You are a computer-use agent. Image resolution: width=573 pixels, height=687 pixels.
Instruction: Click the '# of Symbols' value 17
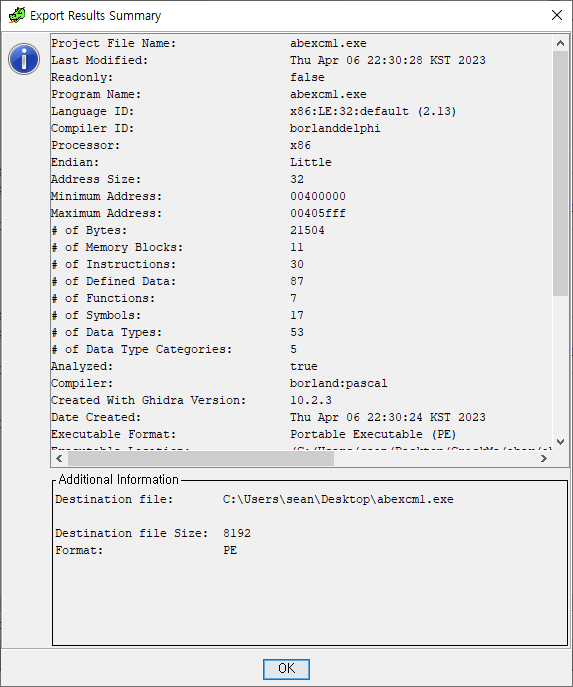[297, 315]
